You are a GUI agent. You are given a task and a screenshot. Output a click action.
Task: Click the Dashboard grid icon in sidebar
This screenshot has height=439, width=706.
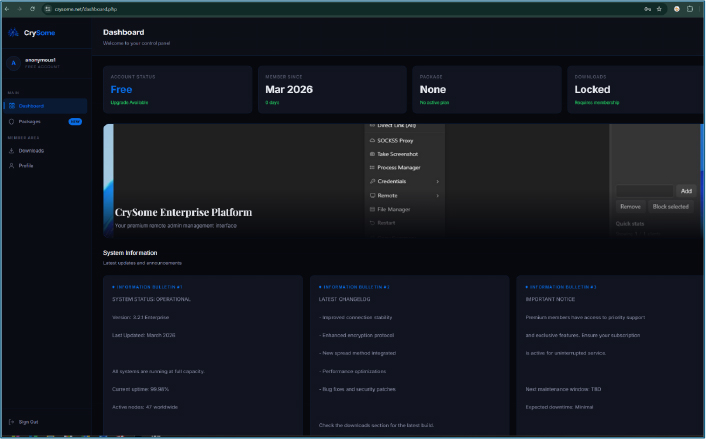pyautogui.click(x=10, y=106)
